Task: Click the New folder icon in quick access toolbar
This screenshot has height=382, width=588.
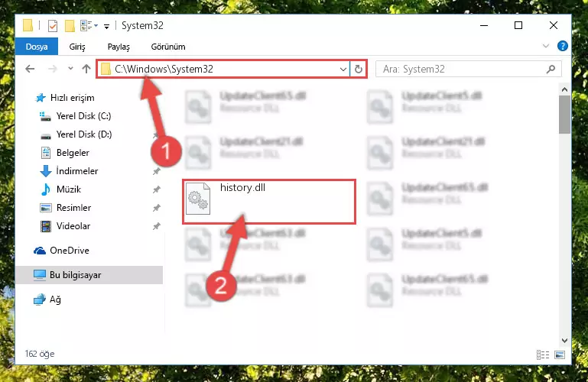Action: click(x=70, y=26)
